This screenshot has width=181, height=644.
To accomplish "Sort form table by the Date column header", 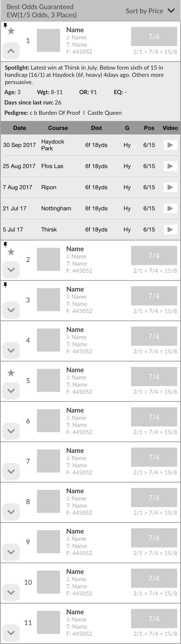I will pyautogui.click(x=19, y=128).
